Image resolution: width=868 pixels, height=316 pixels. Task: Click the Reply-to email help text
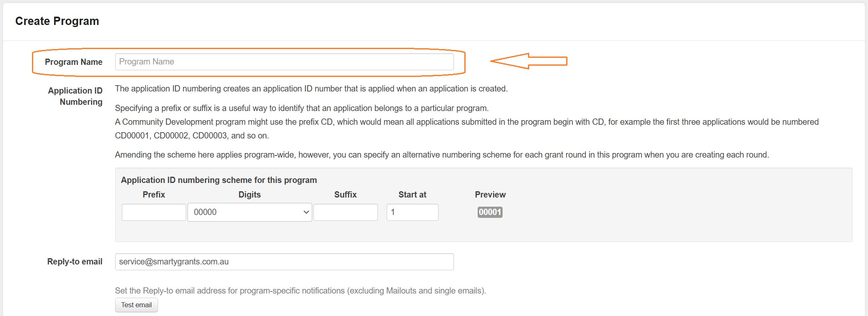[x=300, y=291]
